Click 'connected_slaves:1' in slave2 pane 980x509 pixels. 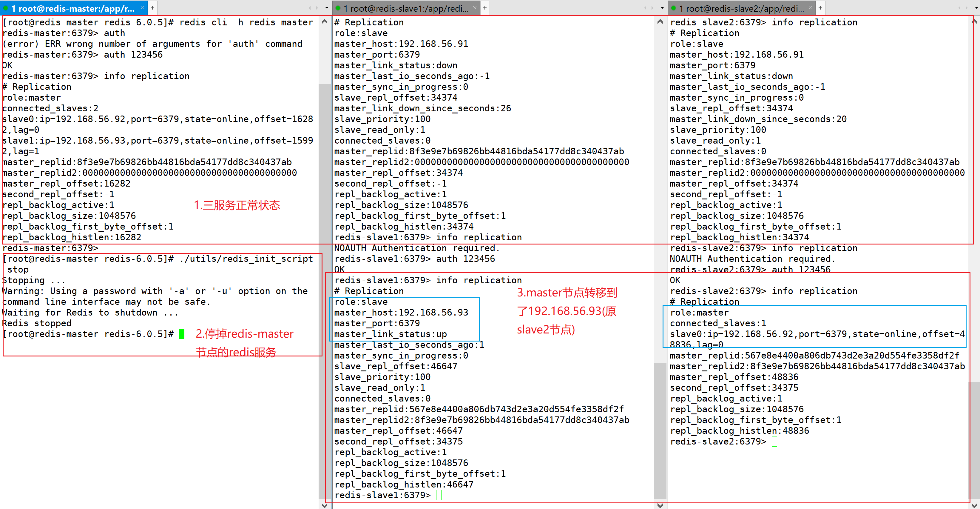pyautogui.click(x=718, y=323)
